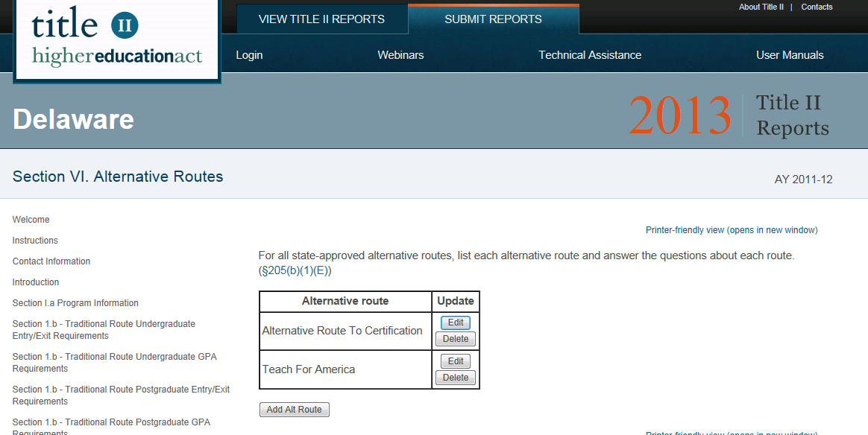868x435 pixels.
Task: Open Section I.a Program Information
Action: point(75,303)
